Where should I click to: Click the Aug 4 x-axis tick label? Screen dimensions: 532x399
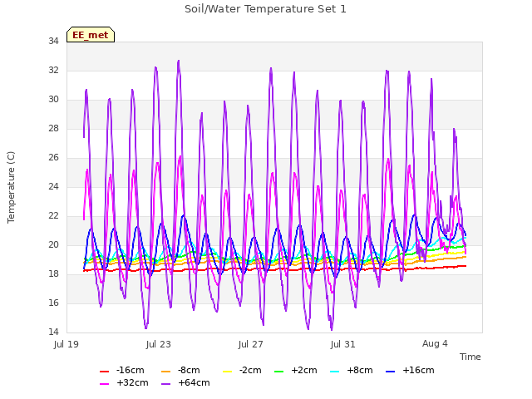pyautogui.click(x=435, y=343)
